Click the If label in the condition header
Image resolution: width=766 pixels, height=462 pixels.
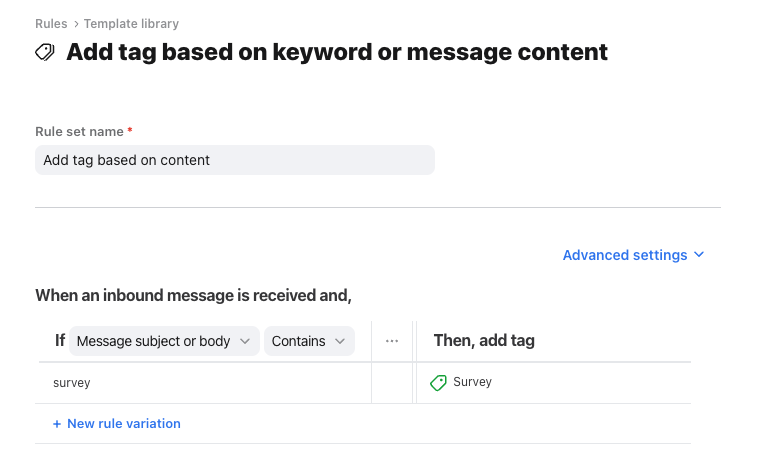pos(60,341)
